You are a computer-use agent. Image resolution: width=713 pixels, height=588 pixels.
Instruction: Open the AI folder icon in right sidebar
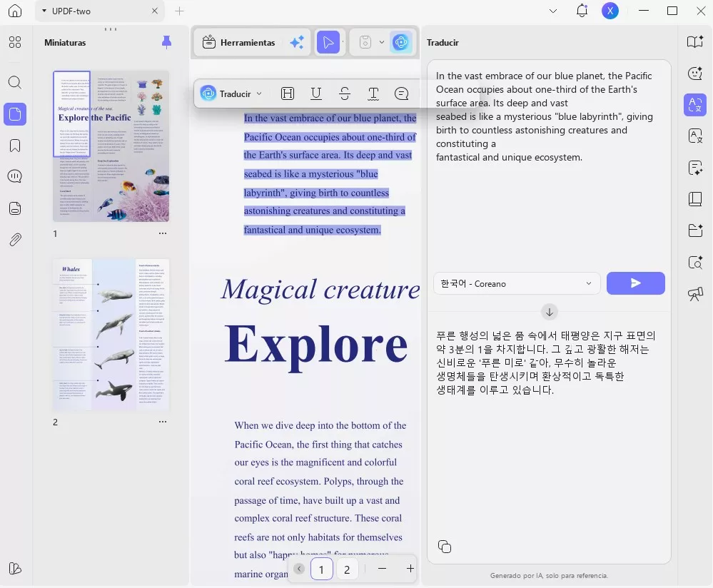tap(695, 230)
